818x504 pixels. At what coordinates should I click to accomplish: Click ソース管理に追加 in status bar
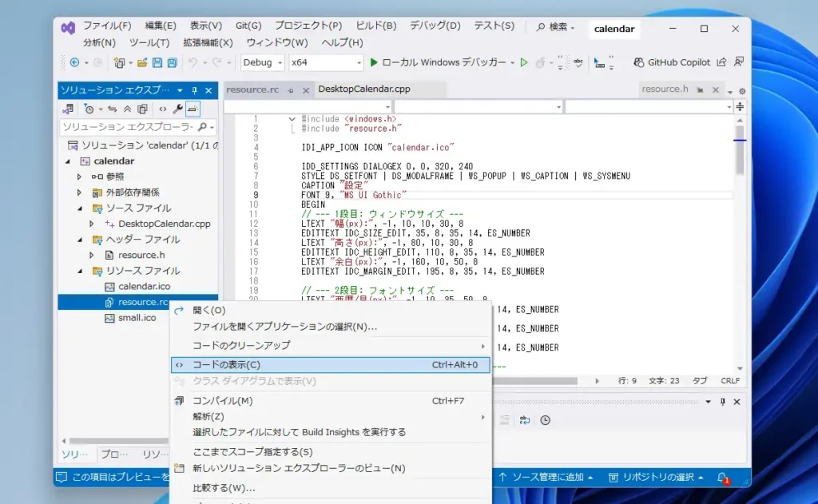pyautogui.click(x=546, y=478)
